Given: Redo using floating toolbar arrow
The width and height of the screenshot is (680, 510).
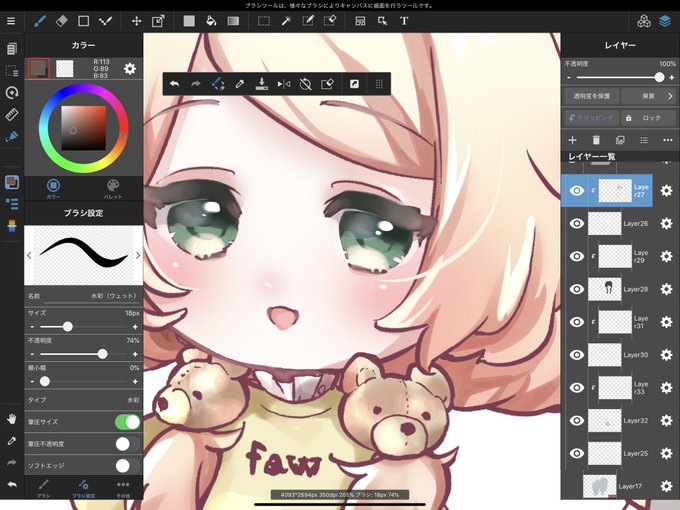Looking at the screenshot, I should (196, 84).
